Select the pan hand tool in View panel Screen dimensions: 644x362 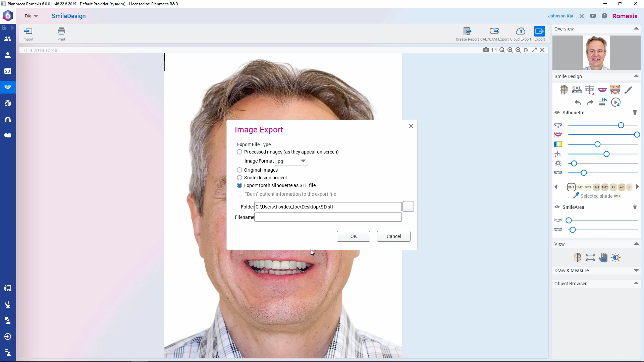click(603, 257)
